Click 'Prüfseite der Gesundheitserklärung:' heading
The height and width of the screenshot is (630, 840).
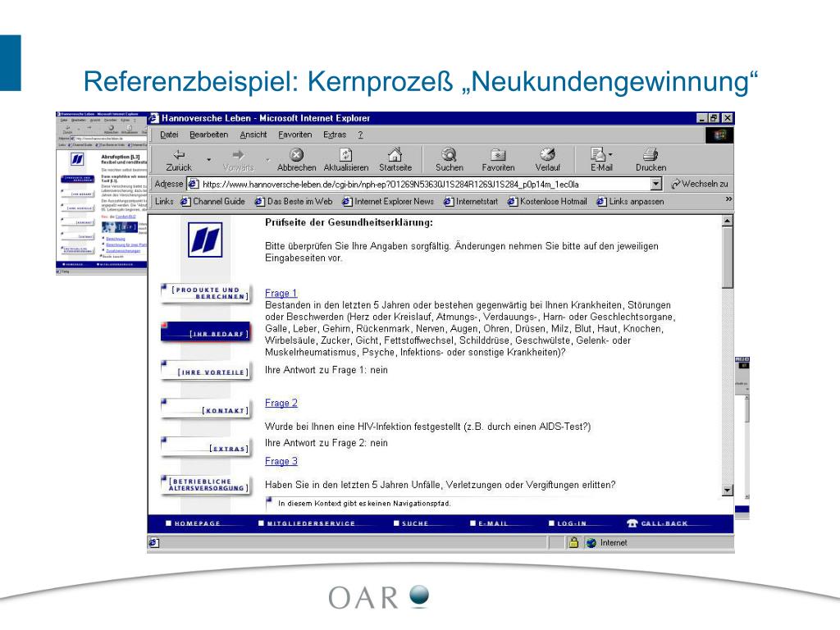349,222
